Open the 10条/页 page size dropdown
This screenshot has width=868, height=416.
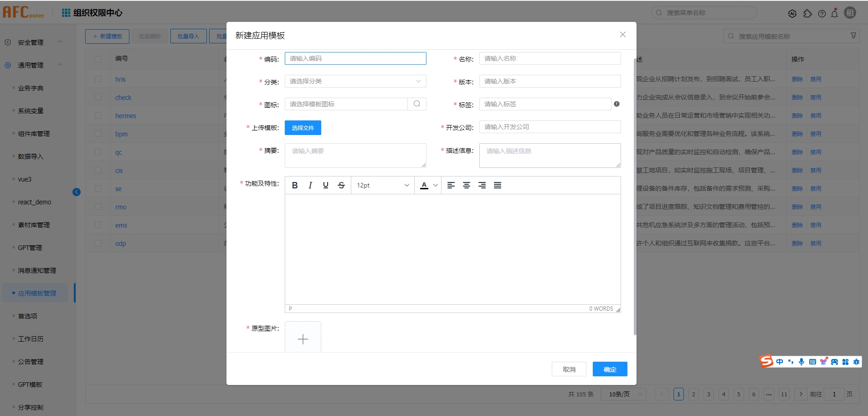[x=623, y=394]
